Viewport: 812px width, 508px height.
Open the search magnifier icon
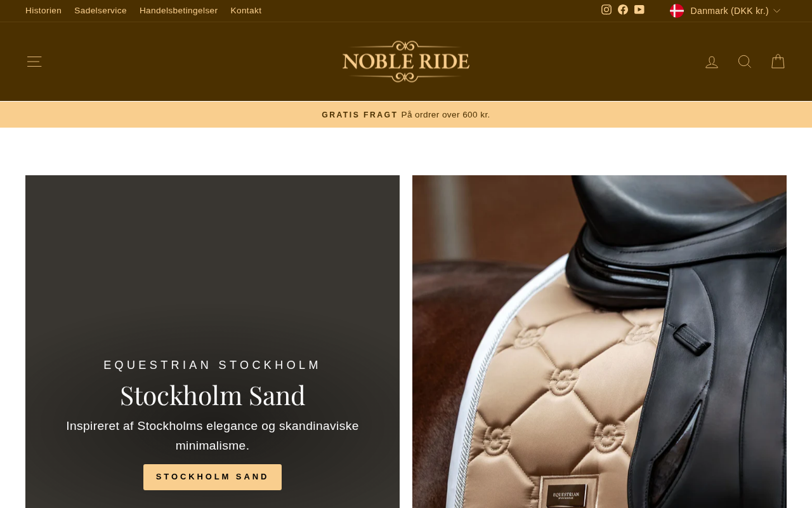pos(745,62)
